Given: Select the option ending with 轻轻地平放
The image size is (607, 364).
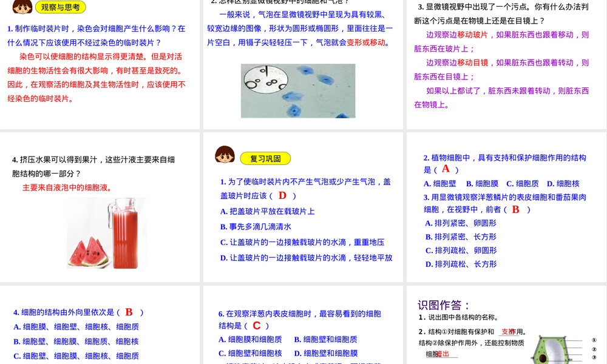Looking at the screenshot, I should tap(306, 258).
